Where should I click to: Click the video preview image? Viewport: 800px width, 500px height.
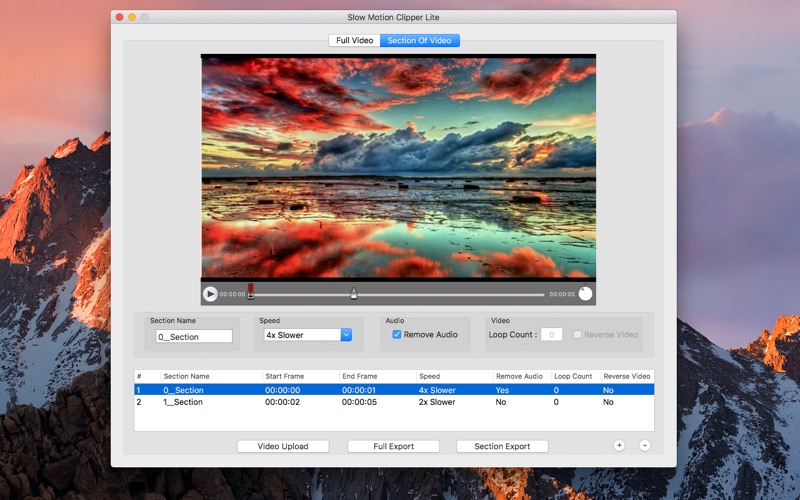click(398, 166)
